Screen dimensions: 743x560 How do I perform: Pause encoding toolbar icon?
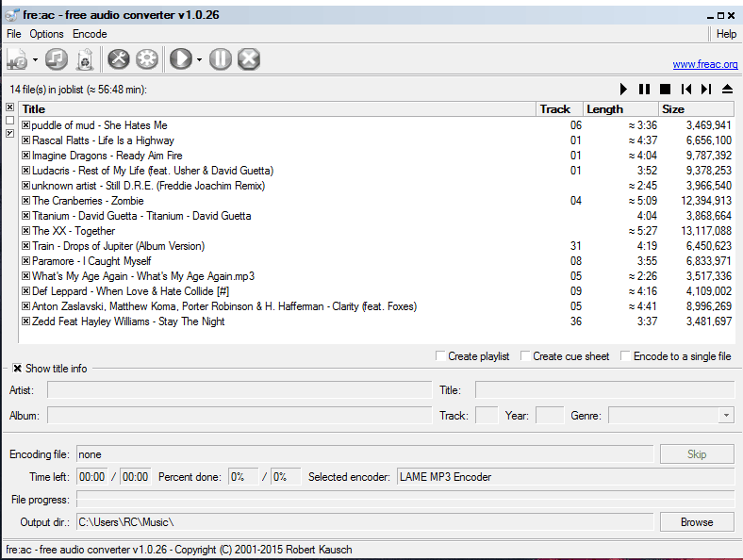pos(221,59)
